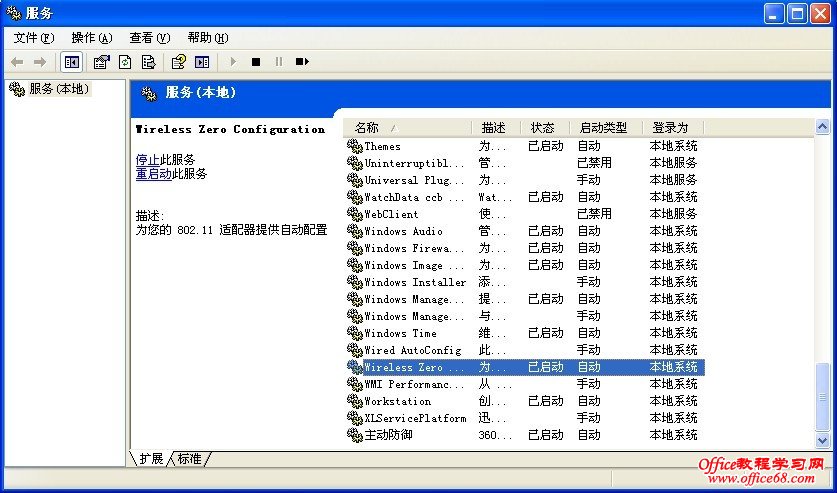The width and height of the screenshot is (837, 493).
Task: Click the gear icon beside Windows Time
Action: click(354, 333)
